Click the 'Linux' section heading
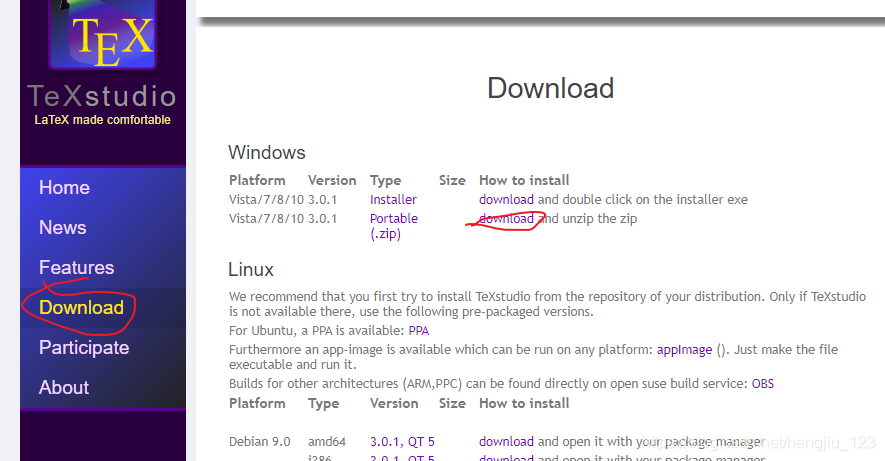The image size is (885, 461). coord(251,270)
